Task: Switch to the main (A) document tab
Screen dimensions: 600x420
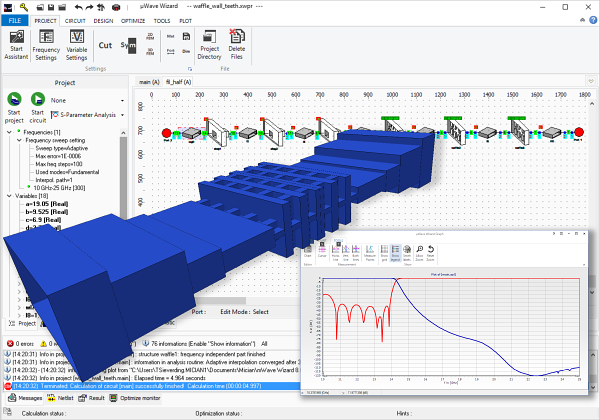Action: [x=149, y=82]
